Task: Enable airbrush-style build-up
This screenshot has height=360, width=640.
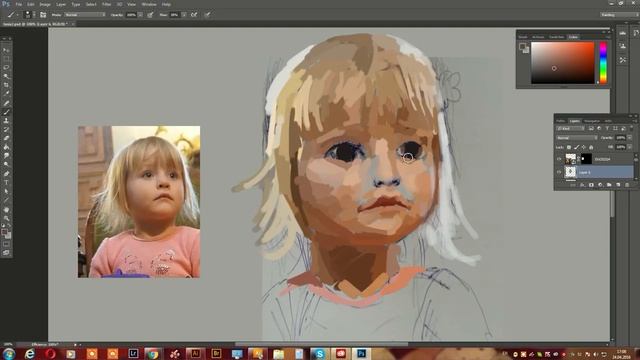Action: tap(194, 15)
